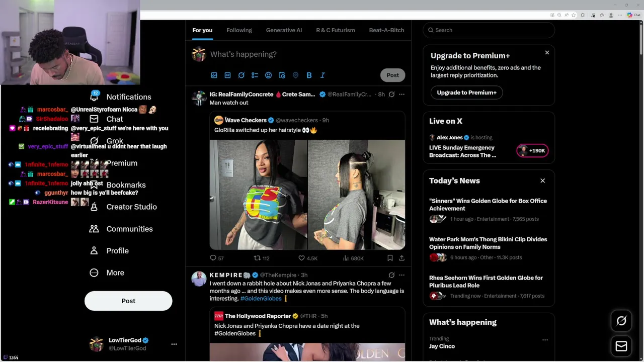Add image media to the post composer
Image resolution: width=644 pixels, height=362 pixels.
point(214,75)
